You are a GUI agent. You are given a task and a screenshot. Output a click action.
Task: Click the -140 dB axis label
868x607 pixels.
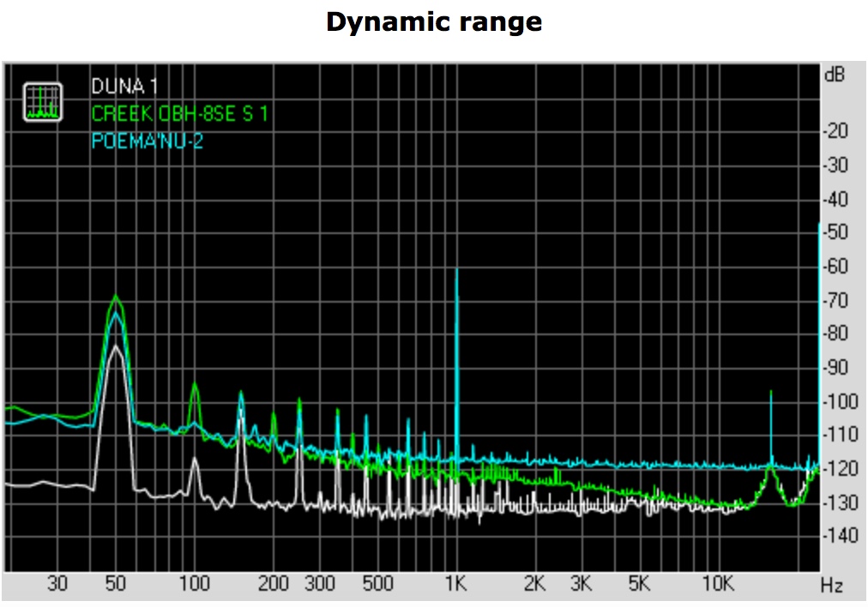(835, 537)
